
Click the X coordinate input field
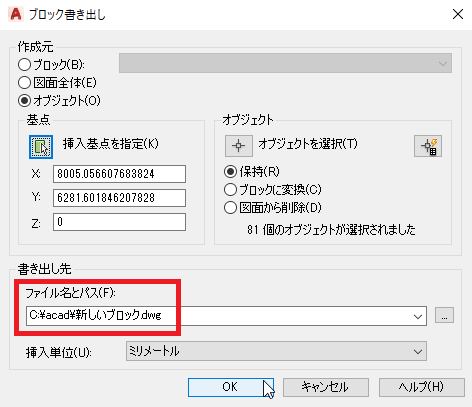point(119,174)
